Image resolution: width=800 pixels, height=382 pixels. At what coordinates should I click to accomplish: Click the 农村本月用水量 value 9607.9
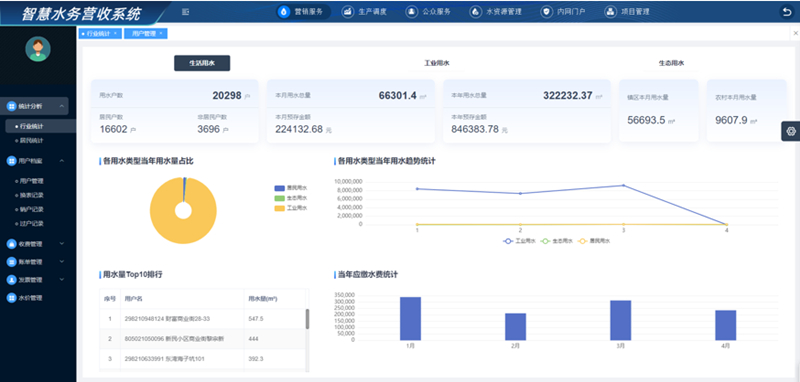[731, 120]
